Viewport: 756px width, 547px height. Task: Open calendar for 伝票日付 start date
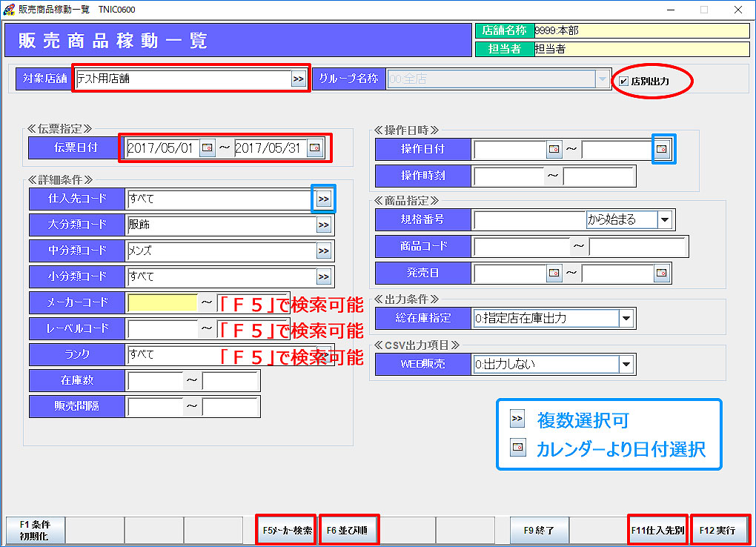coord(207,148)
